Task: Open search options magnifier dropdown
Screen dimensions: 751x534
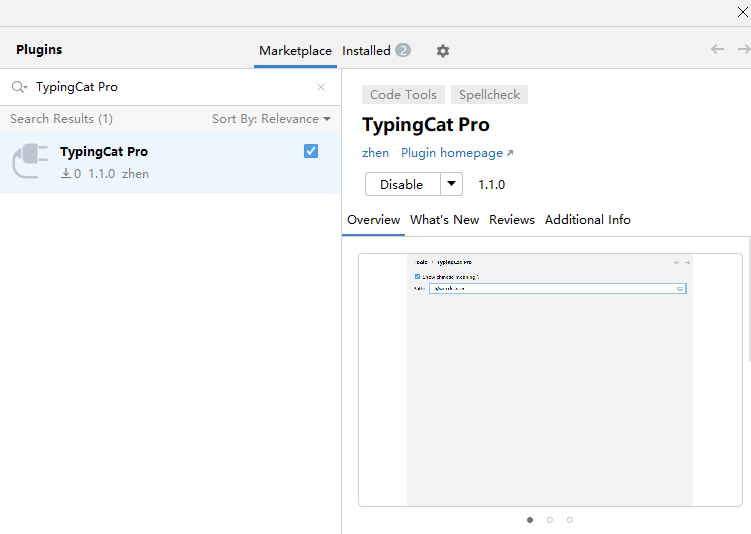Action: point(20,87)
